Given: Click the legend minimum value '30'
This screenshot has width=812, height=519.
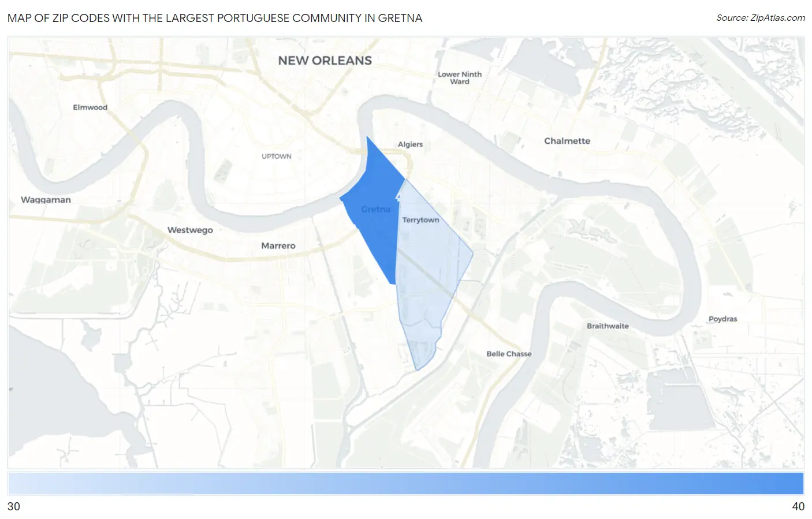Looking at the screenshot, I should [14, 506].
